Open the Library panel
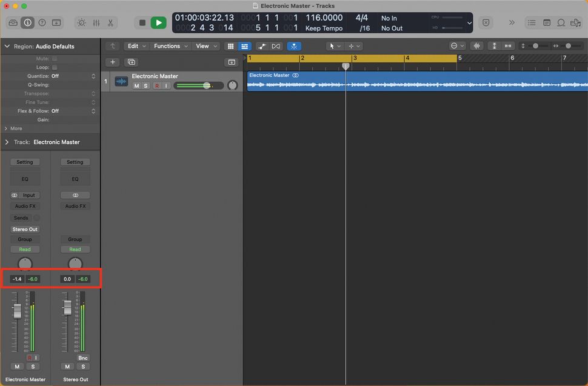 click(12, 22)
